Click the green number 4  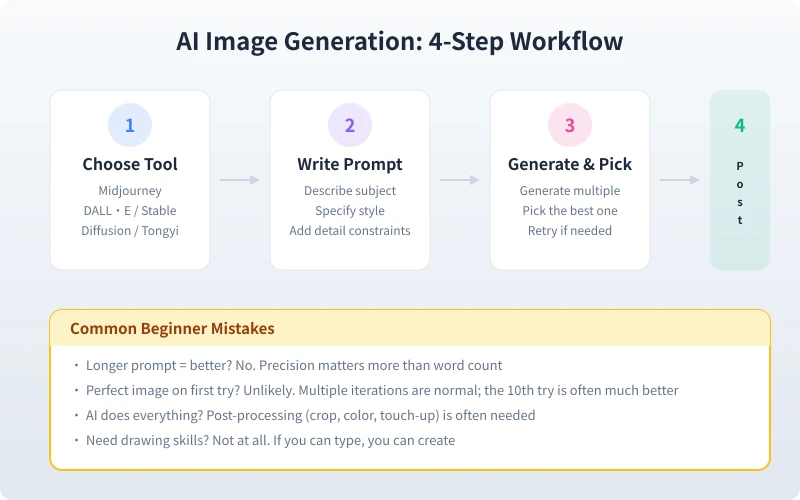(x=740, y=125)
